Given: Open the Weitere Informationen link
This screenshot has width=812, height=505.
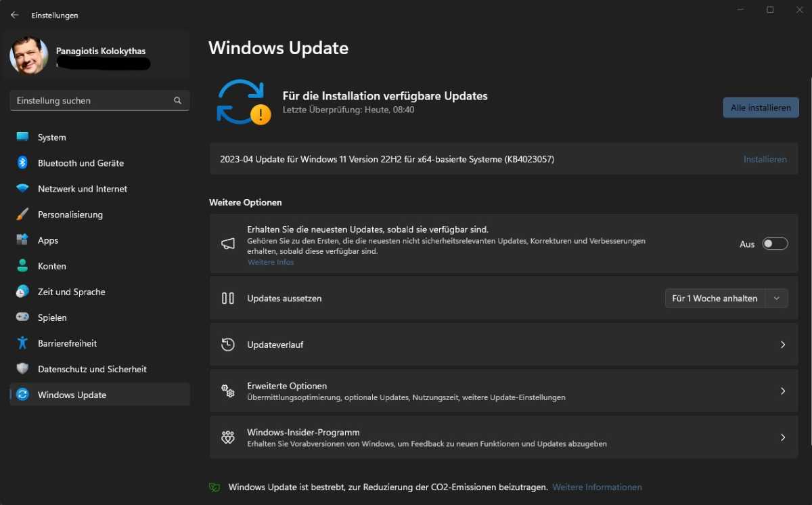Looking at the screenshot, I should (597, 487).
